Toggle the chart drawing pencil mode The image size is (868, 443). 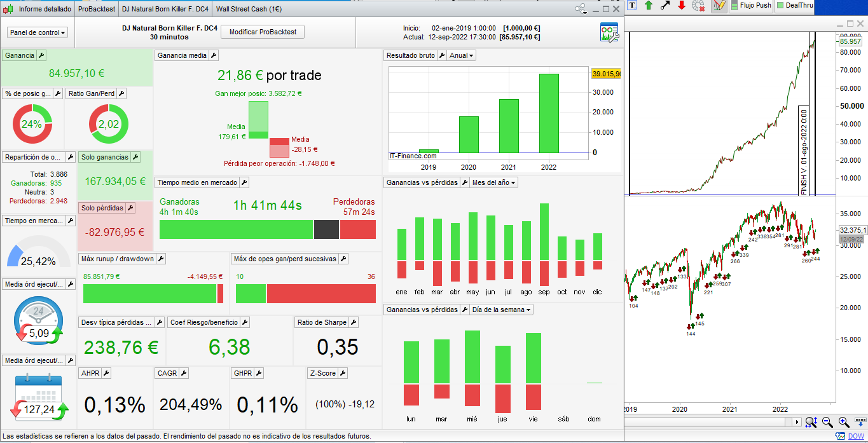point(719,6)
